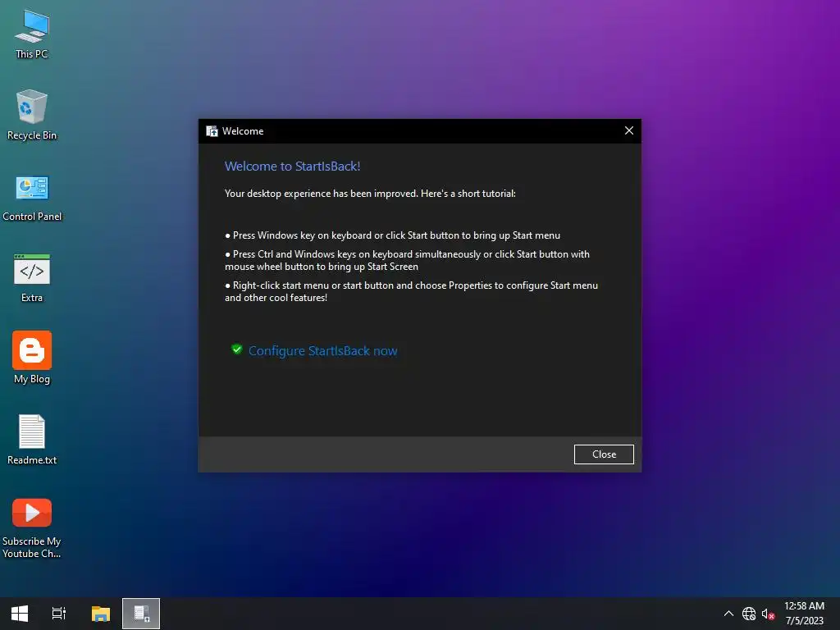This screenshot has height=630, width=840.
Task: Click the 'Press Ctrl and Windows keys' bullet
Action: 407,260
